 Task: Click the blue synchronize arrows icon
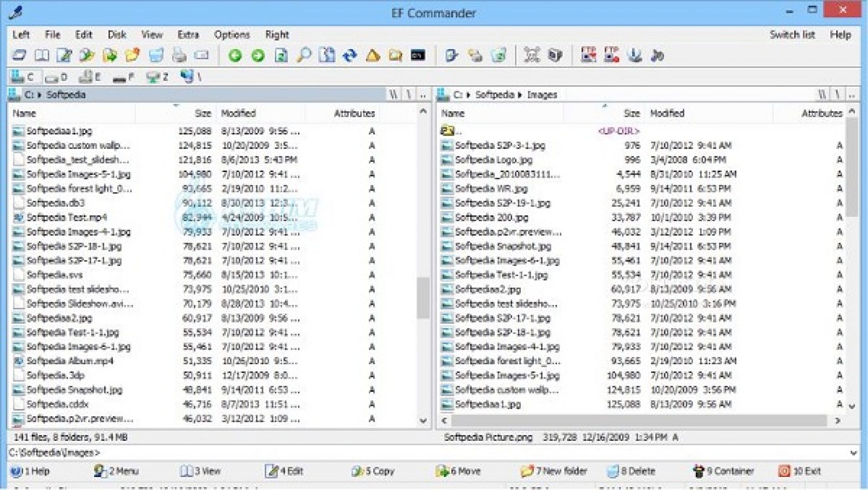pyautogui.click(x=350, y=55)
